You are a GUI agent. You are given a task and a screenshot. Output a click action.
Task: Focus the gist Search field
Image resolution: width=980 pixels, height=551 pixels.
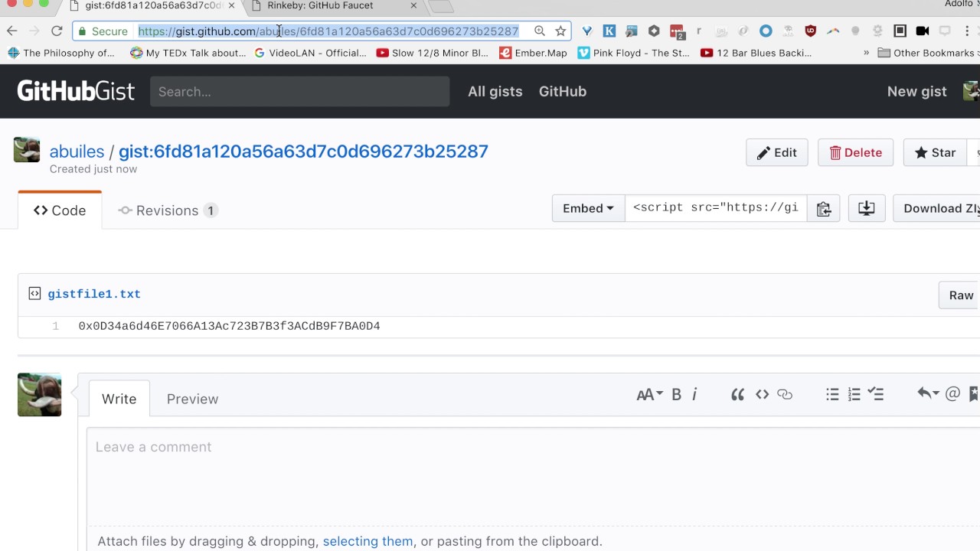[299, 91]
